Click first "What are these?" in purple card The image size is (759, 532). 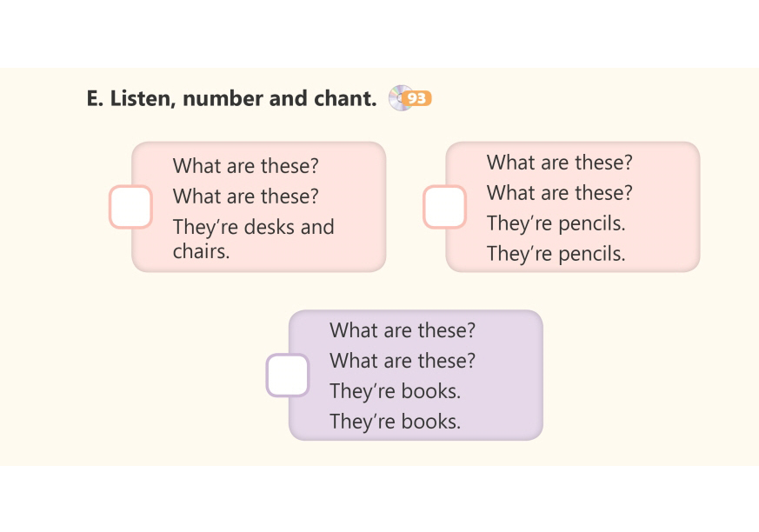(x=403, y=330)
